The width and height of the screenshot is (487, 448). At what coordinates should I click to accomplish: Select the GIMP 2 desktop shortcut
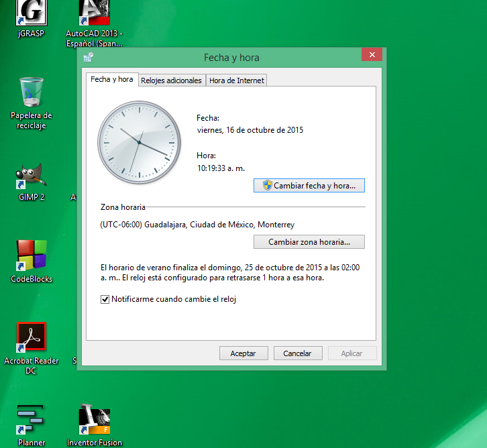31,177
